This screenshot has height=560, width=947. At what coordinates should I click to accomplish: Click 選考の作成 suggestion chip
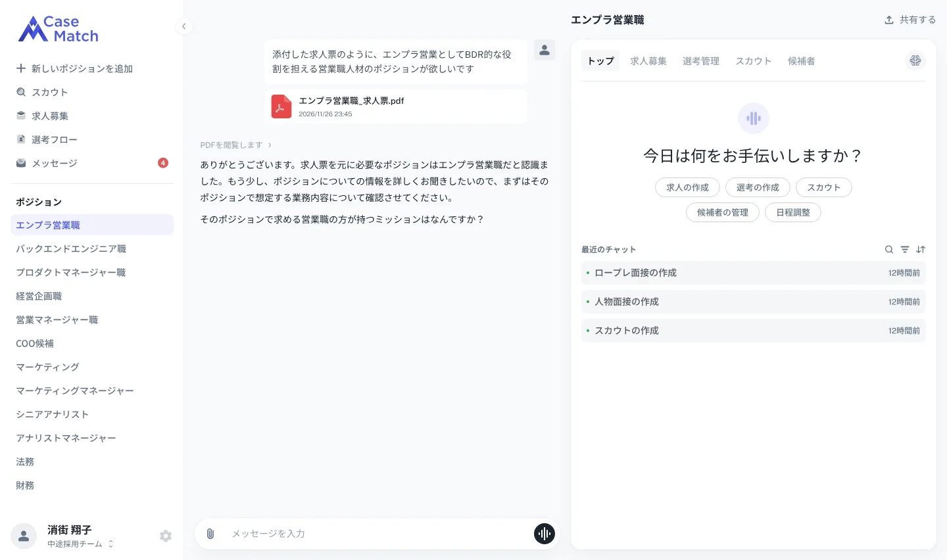pos(758,187)
